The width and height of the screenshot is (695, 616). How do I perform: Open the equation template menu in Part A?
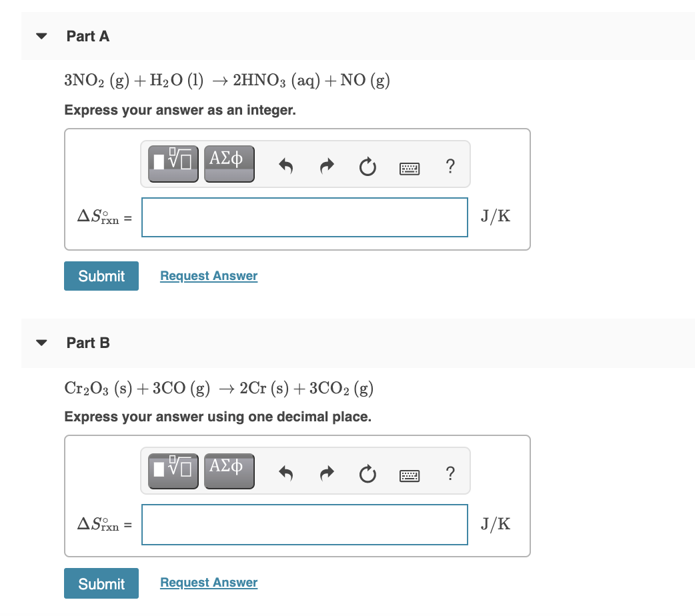172,163
